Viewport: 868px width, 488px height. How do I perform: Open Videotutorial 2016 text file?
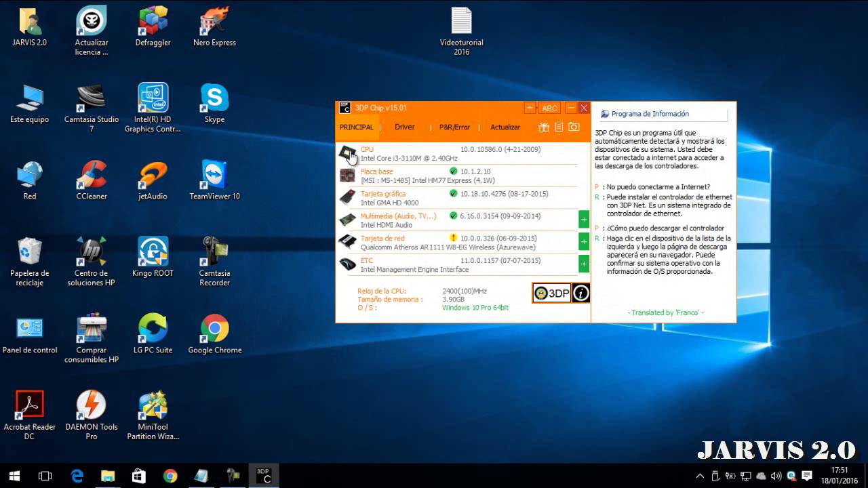tap(462, 31)
